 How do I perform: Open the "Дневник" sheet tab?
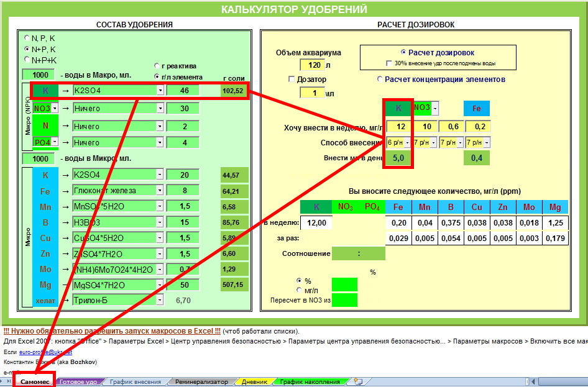(x=255, y=382)
